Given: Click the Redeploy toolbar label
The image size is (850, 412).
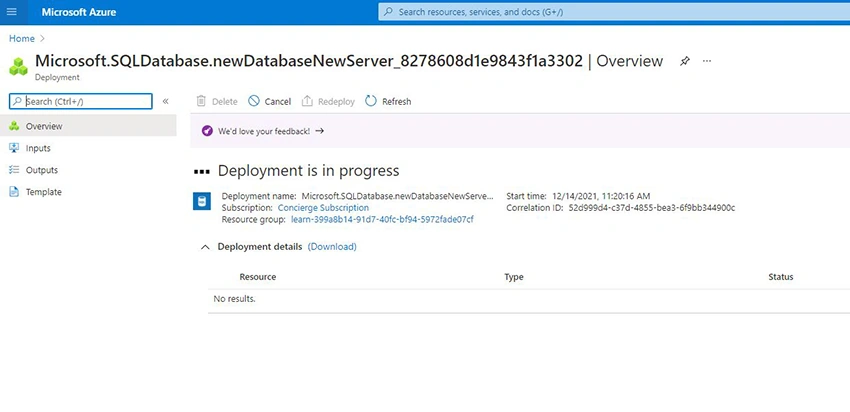Looking at the screenshot, I should [x=336, y=101].
